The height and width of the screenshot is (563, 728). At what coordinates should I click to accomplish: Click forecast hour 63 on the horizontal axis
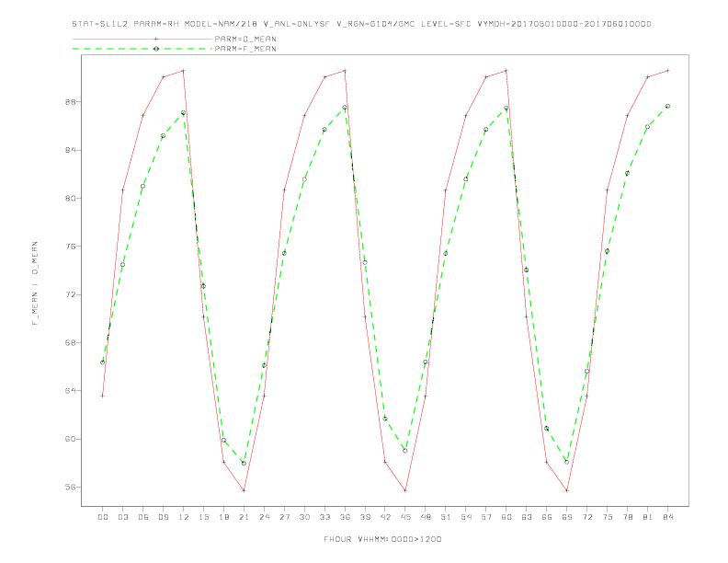(527, 517)
